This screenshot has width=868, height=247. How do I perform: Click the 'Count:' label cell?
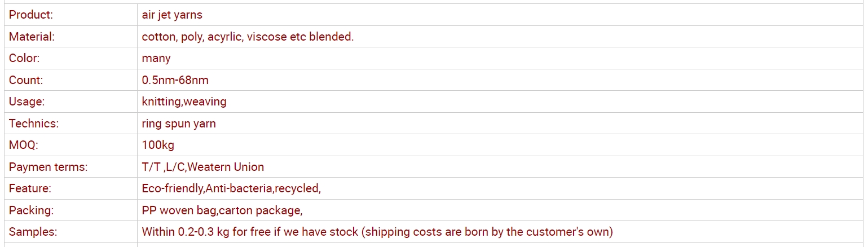point(71,80)
